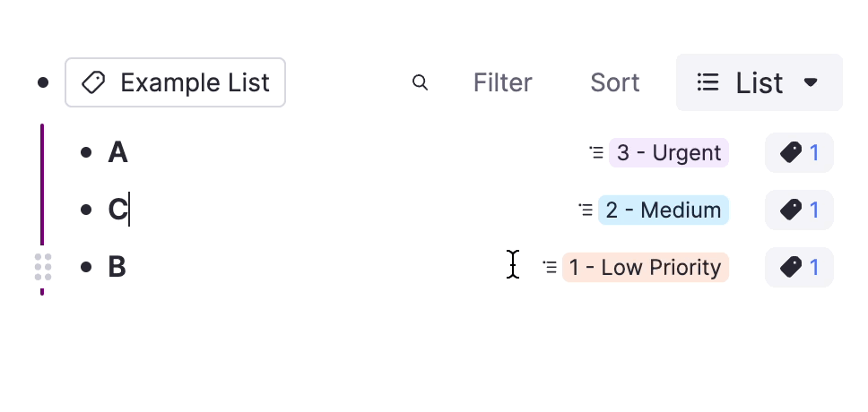Change the 1 - Low Priority tag
Image resolution: width=868 pixels, height=412 pixels.
[x=646, y=267]
